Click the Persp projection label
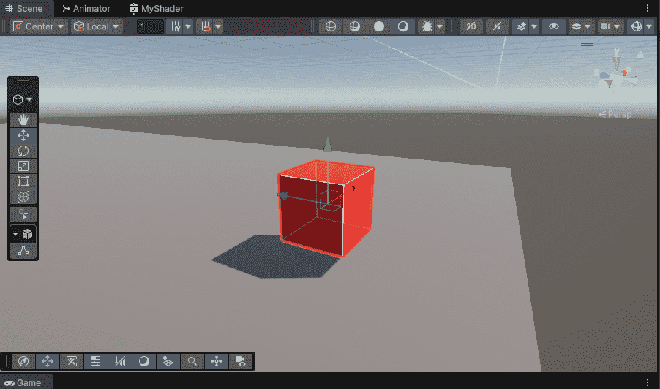This screenshot has height=389, width=660. pos(615,114)
